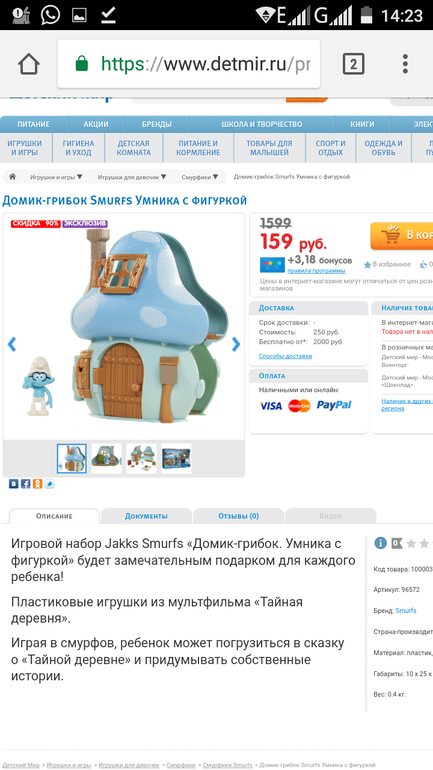This screenshot has width=433, height=770.
Task: Open the Отзывы (0) tab
Action: (x=239, y=516)
